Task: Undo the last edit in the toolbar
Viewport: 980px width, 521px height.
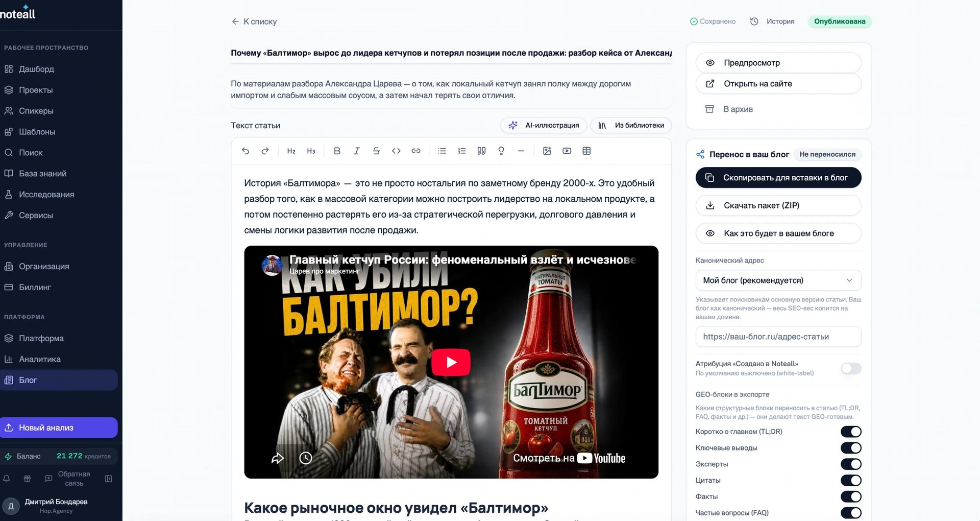Action: tap(246, 151)
